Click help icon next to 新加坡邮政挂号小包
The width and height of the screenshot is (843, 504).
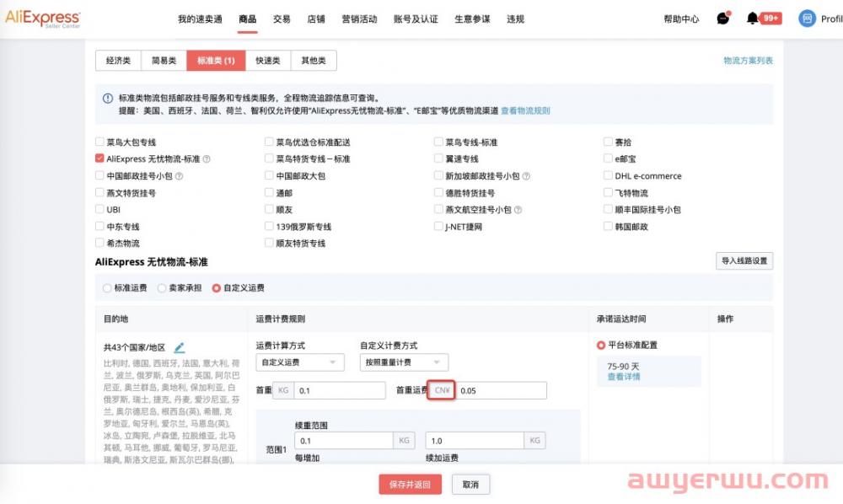click(x=526, y=175)
